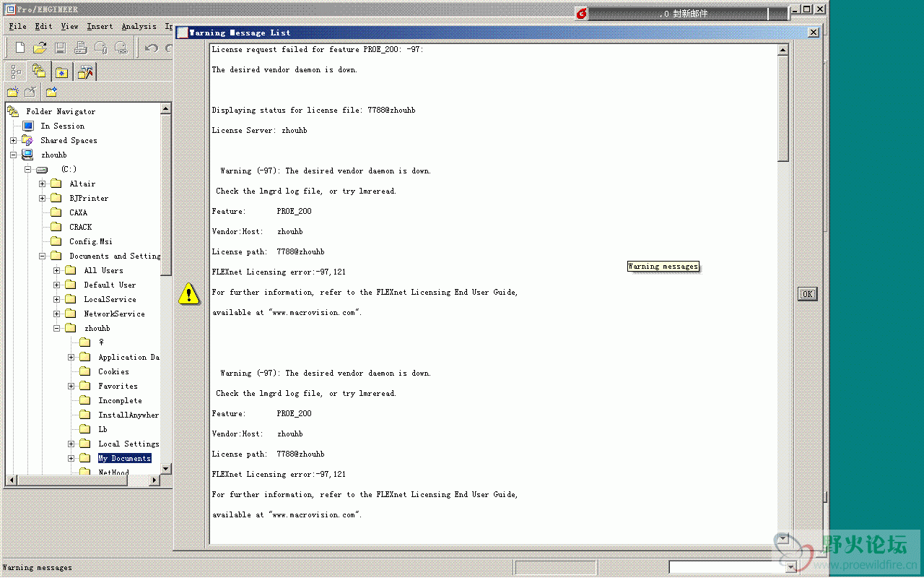Click the Favorites folder icon
This screenshot has height=578, width=924.
[84, 386]
